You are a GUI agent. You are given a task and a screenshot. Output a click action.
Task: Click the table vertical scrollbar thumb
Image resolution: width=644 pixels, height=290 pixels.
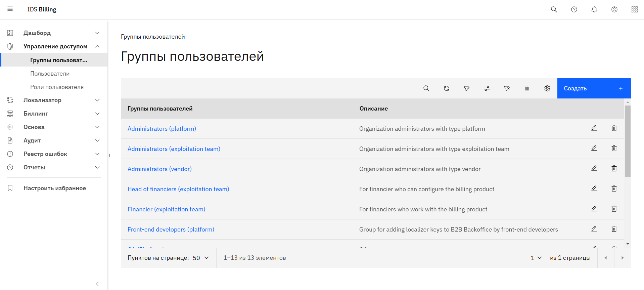[x=627, y=141]
